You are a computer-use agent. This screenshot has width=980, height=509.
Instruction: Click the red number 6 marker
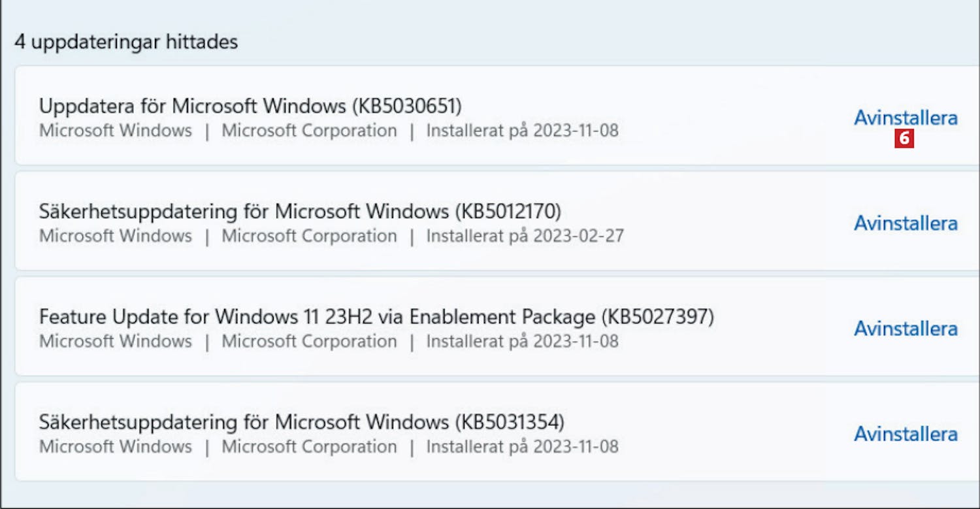(x=905, y=139)
